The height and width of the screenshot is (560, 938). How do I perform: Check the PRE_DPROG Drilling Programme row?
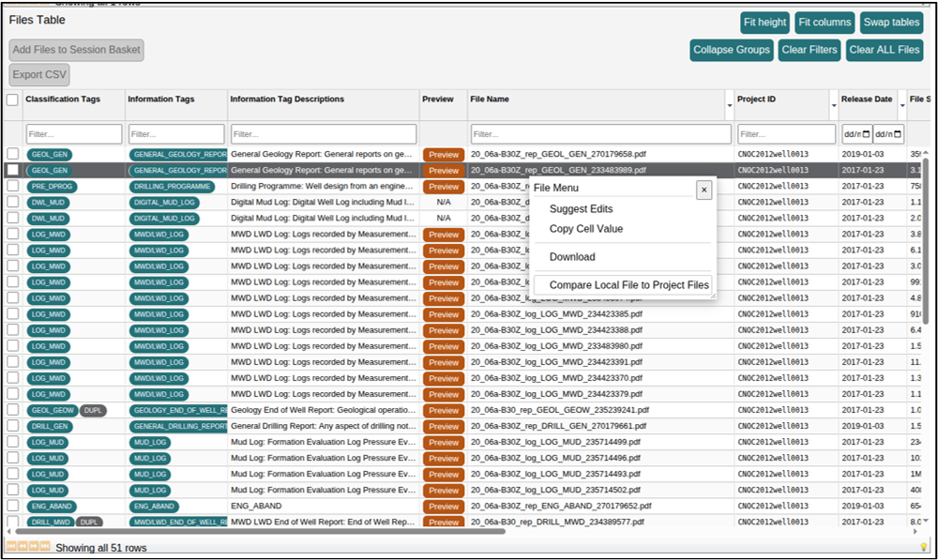click(x=12, y=186)
